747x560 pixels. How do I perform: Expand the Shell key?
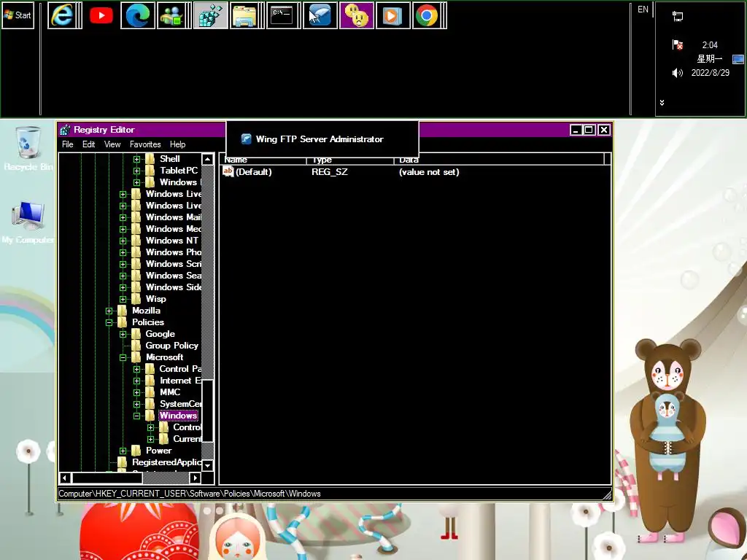click(x=136, y=159)
